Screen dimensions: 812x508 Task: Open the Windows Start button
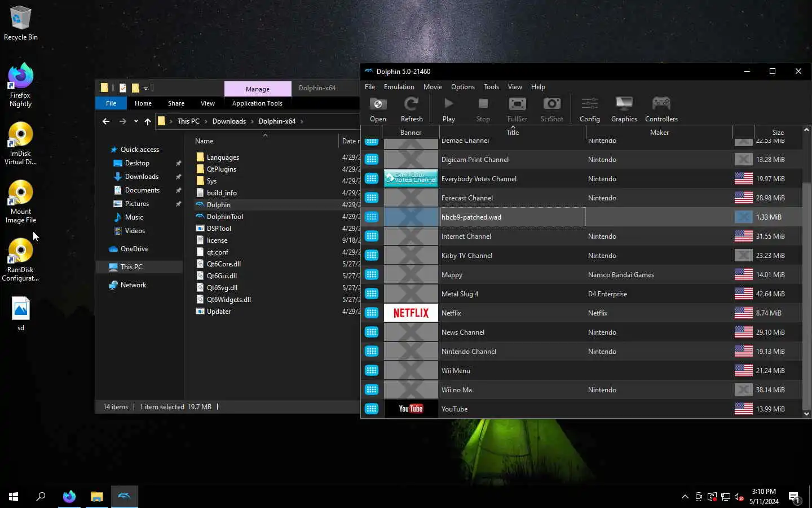[x=14, y=497]
